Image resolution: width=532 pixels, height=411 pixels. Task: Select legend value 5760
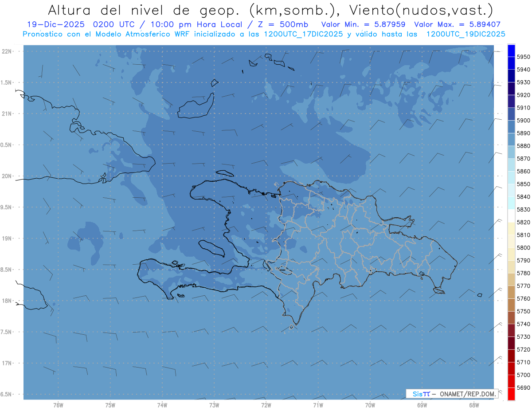[524, 298]
